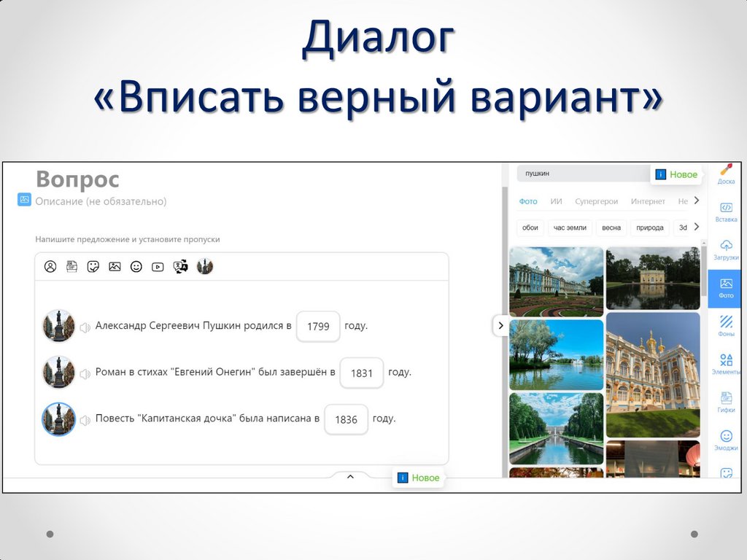Play audio for the Капитанская дочка sentence
Screen dimensions: 747x560
85,421
